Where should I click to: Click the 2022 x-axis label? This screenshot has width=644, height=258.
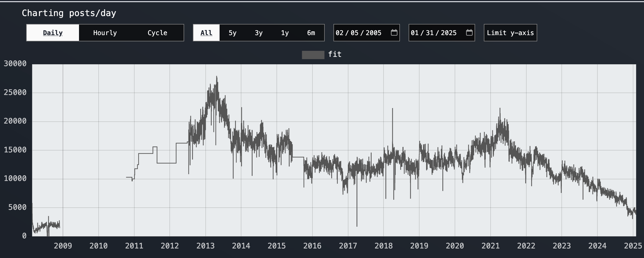pos(526,246)
